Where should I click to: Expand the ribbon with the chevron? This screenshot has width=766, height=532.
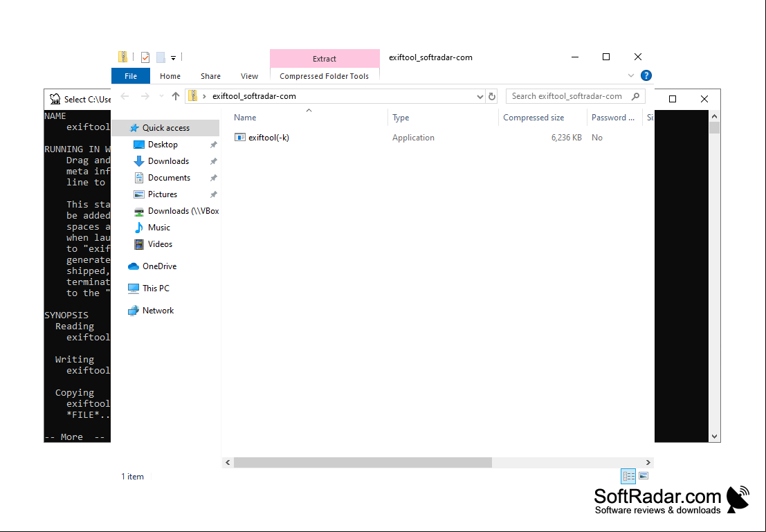click(x=630, y=75)
